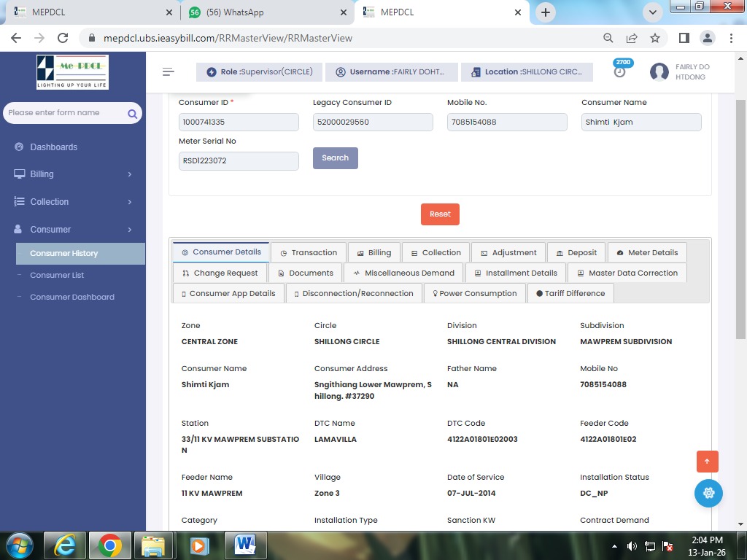
Task: Open Disconnection/Reconnection tab
Action: 354,293
